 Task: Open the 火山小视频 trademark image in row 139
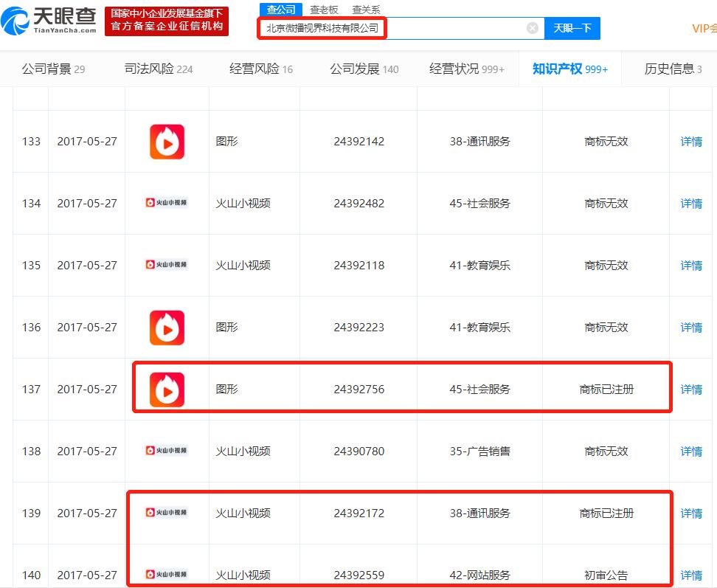click(x=167, y=513)
